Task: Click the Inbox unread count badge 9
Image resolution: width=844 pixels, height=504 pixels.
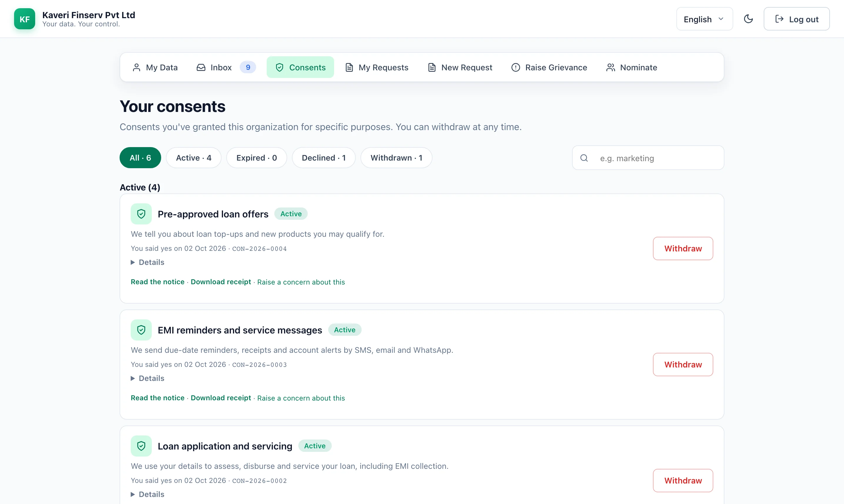Action: click(x=248, y=67)
